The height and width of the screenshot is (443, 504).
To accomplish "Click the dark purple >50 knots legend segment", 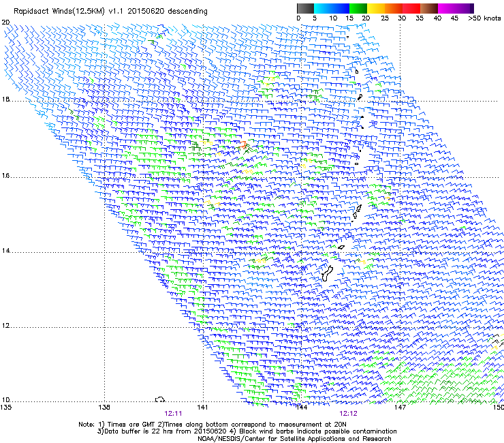I will coord(472,8).
